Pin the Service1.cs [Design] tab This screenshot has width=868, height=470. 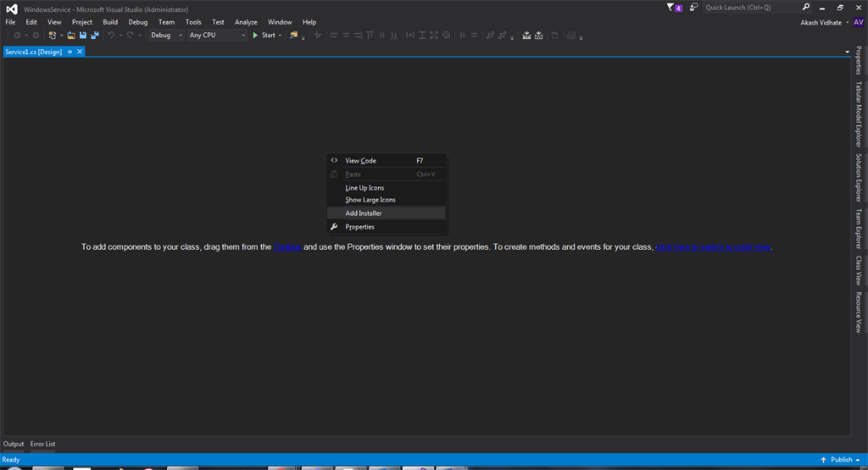coord(70,52)
